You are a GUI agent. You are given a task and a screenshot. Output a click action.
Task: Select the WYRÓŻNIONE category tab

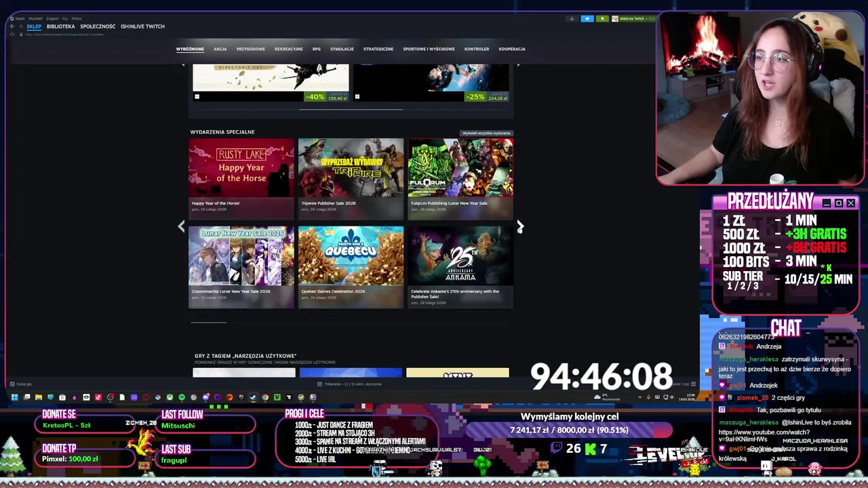tap(190, 49)
